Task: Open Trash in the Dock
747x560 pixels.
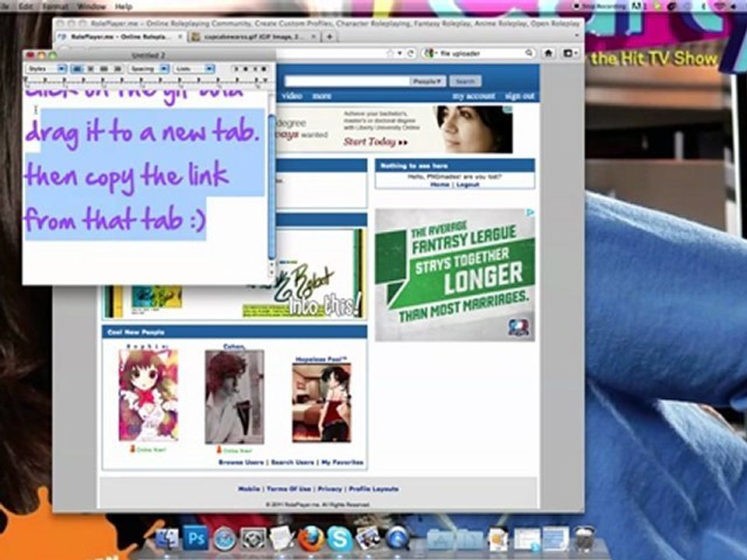Action: pos(584,540)
